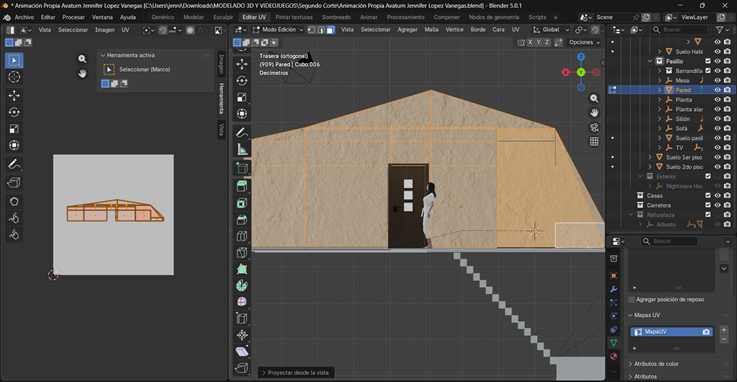This screenshot has height=382, width=737.
Task: Select the Inset Faces tool
Action: tap(242, 203)
